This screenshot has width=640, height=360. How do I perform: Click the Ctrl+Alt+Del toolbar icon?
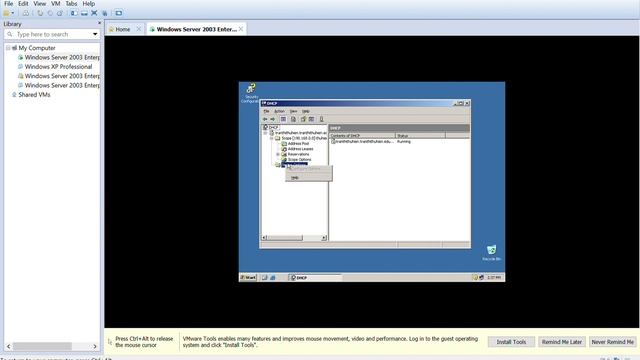pos(26,13)
